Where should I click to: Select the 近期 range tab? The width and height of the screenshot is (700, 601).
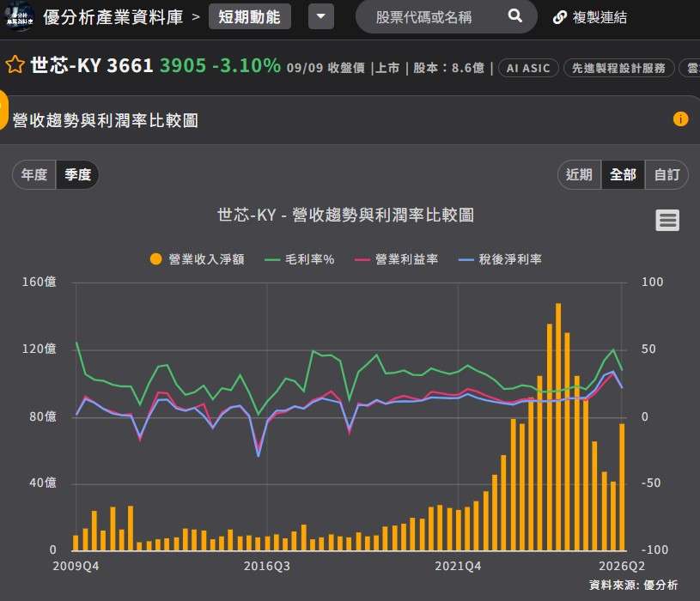[579, 174]
